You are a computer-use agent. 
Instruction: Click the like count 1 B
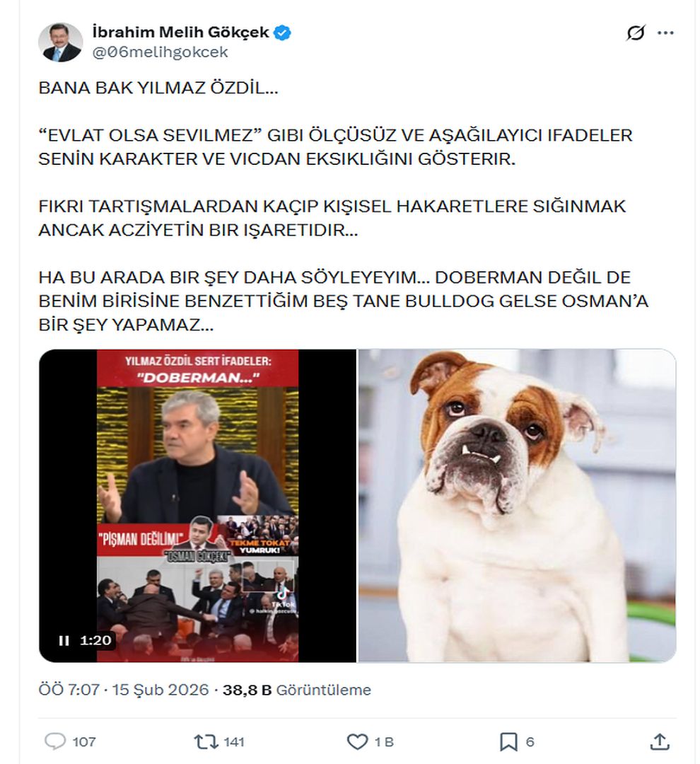tap(384, 742)
